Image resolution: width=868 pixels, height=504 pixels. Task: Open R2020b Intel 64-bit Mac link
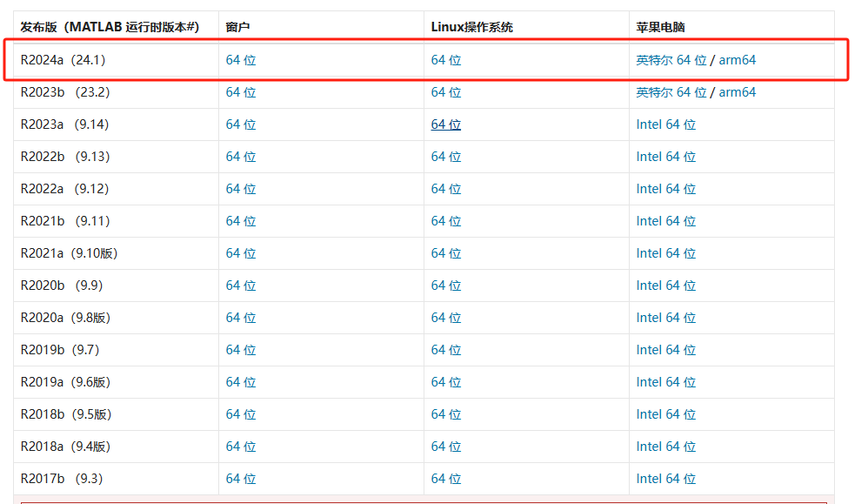click(666, 285)
